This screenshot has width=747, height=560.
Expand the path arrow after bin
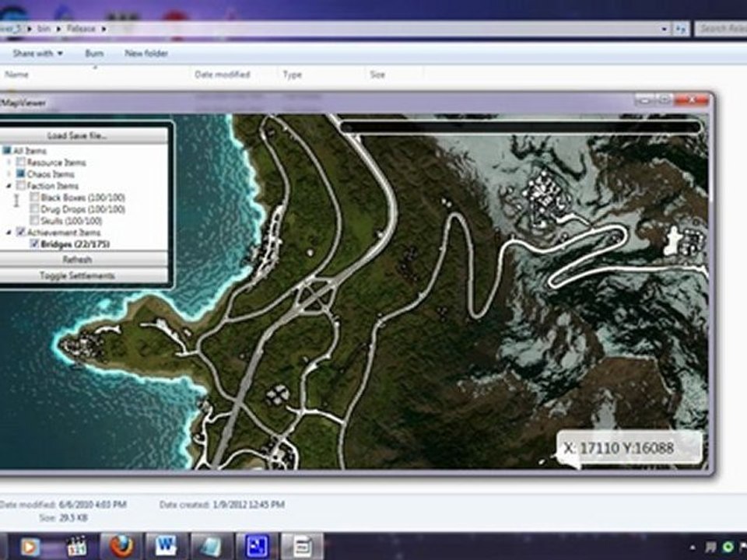[x=59, y=29]
